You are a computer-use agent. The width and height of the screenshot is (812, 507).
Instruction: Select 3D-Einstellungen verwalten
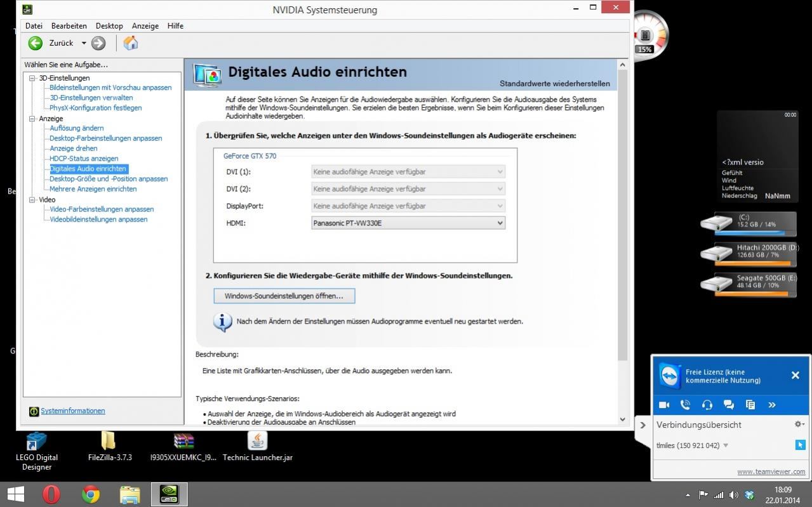[x=91, y=98]
